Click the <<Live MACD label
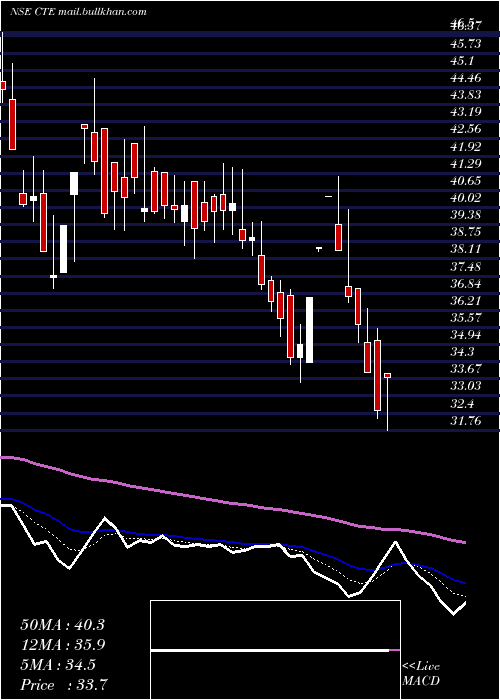 click(421, 674)
